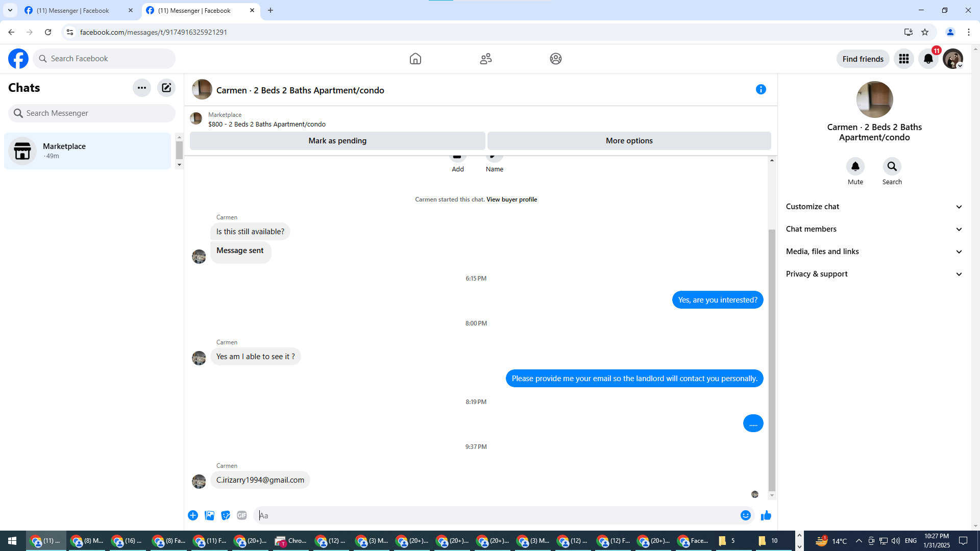Click message 'Yes, are you interested?'
Screen dimensions: 980x551
[x=718, y=300]
